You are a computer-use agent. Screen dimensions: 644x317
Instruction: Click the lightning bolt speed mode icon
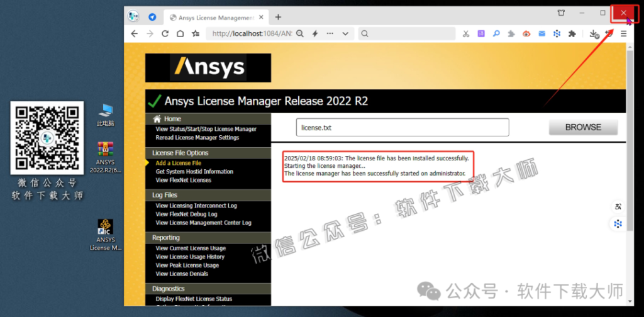point(315,34)
